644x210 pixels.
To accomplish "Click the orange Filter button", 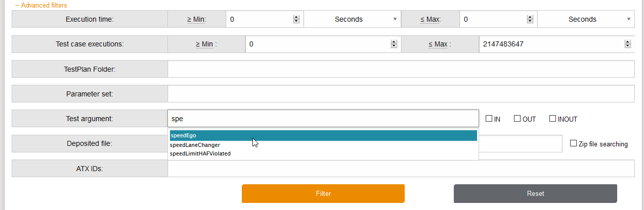I will point(323,193).
